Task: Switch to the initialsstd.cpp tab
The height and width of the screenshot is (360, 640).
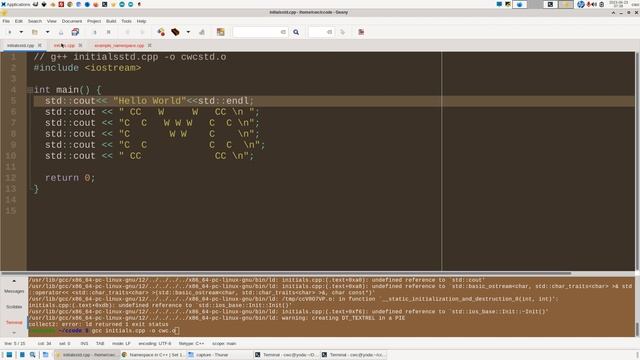Action: (x=20, y=45)
